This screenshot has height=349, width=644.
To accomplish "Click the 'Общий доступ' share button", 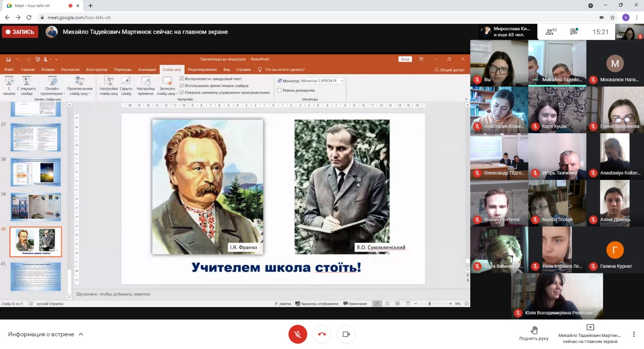I will click(449, 70).
